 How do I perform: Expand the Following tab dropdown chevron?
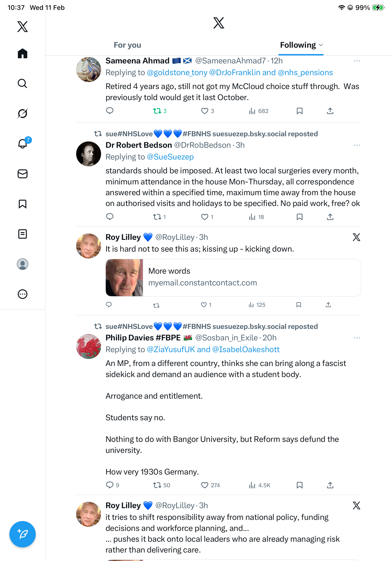click(x=321, y=45)
